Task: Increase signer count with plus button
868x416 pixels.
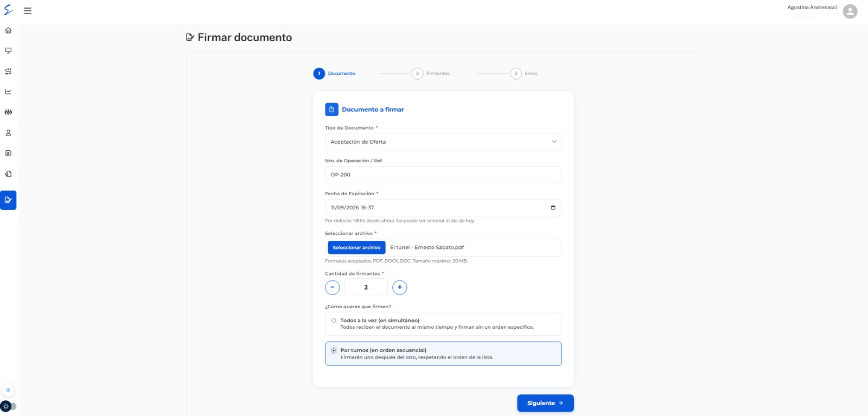Action: point(400,287)
